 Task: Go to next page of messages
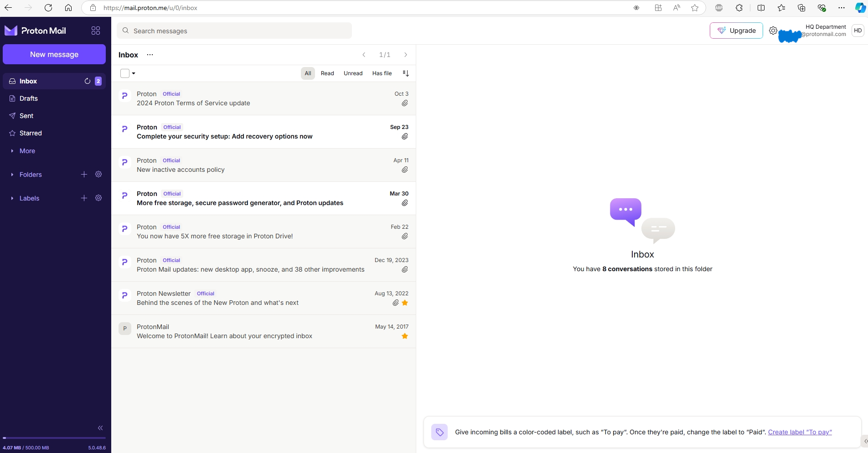pos(406,55)
